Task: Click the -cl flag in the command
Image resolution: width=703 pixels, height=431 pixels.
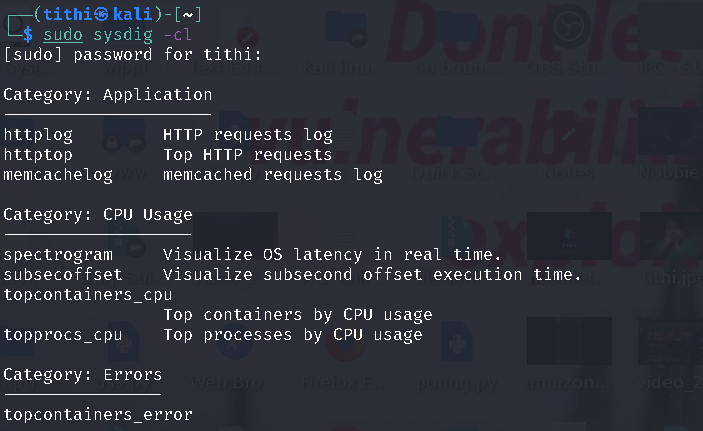Action: (178, 35)
